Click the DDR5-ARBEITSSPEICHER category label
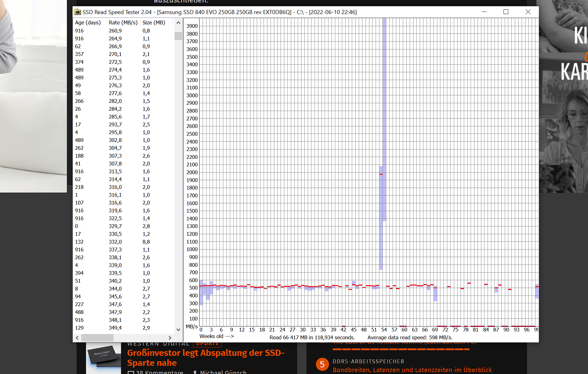This screenshot has height=374, width=588. [x=368, y=361]
